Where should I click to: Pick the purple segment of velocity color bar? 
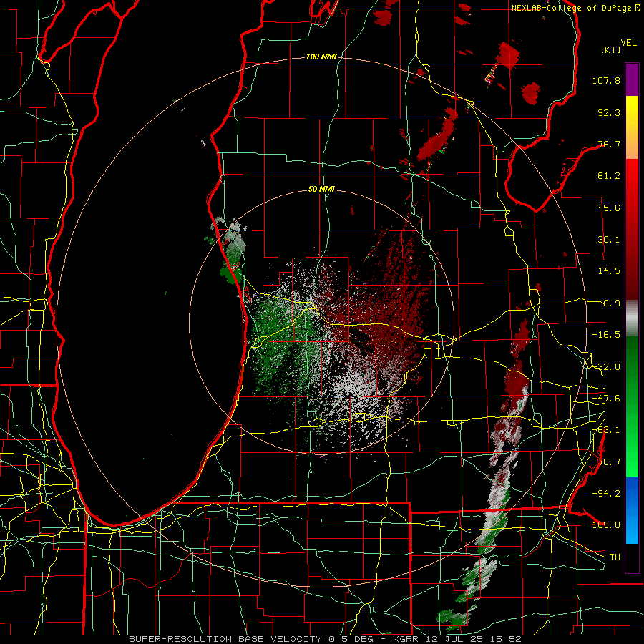coord(632,80)
